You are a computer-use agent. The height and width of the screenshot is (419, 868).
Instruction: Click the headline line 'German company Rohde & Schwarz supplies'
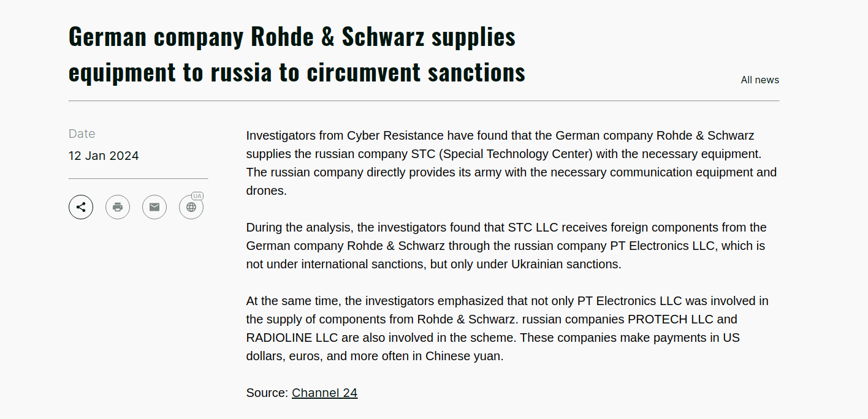point(292,37)
